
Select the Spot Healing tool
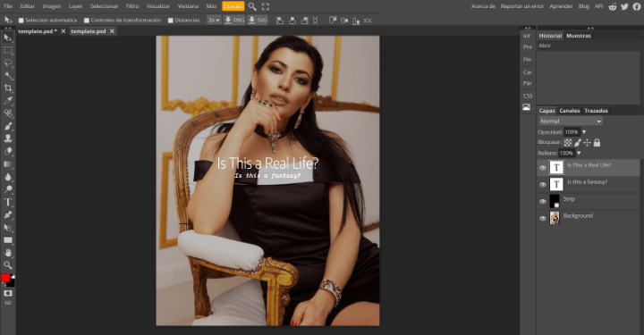click(8, 113)
